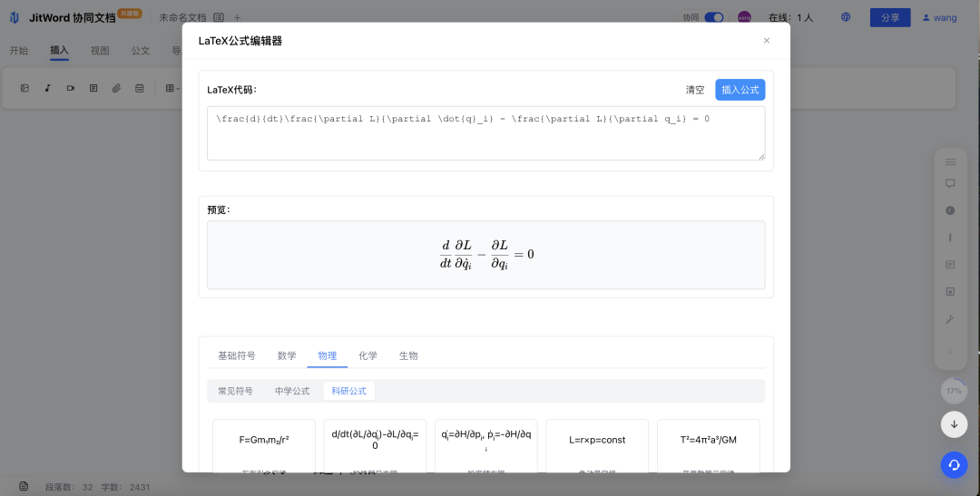
Task: Select the 物理 tab
Action: (x=328, y=355)
